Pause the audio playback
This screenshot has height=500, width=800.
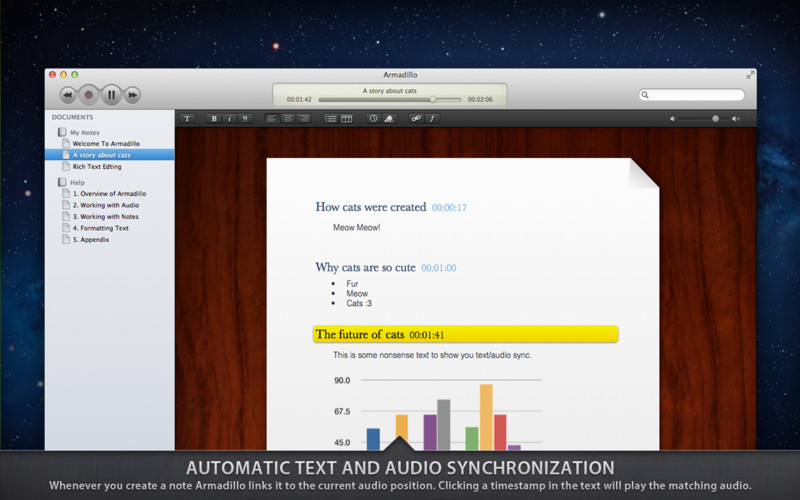[111, 95]
